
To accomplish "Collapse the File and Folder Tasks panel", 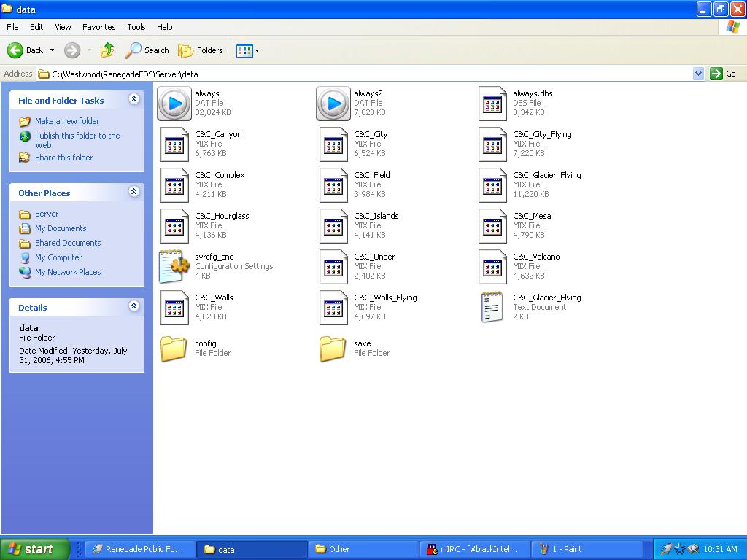I will click(133, 99).
